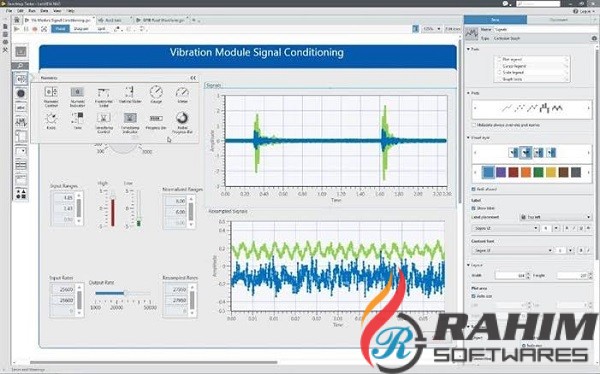
Task: Choose the Meter palette icon
Action: pyautogui.click(x=182, y=92)
